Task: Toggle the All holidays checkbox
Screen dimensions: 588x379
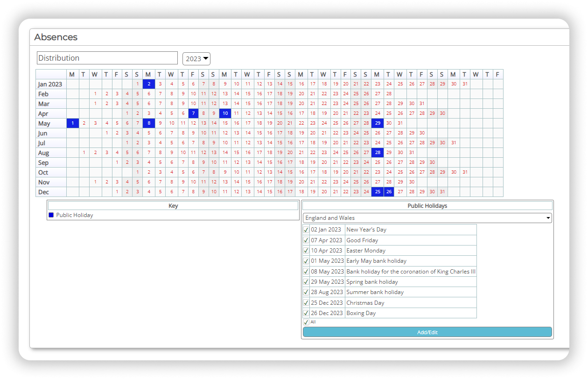Action: [306, 322]
